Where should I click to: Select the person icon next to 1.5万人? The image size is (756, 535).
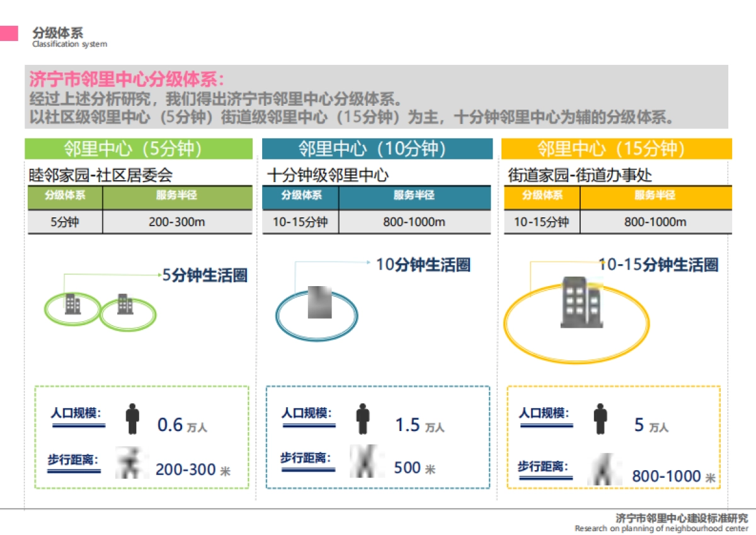pyautogui.click(x=364, y=418)
